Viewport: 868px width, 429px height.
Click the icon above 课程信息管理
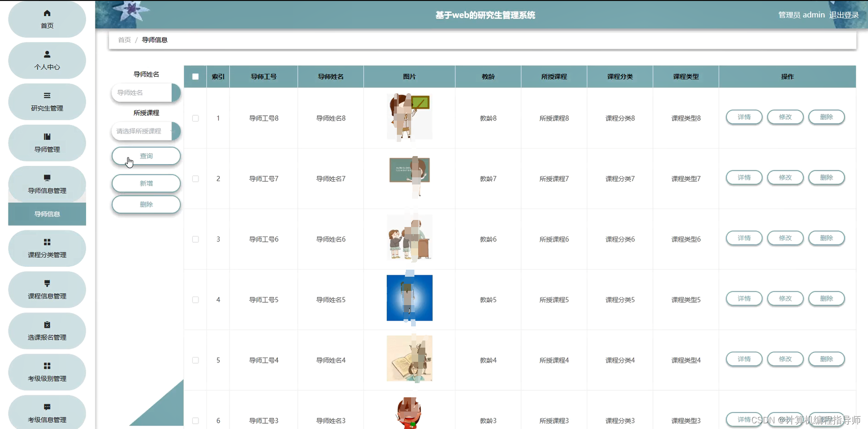click(47, 283)
